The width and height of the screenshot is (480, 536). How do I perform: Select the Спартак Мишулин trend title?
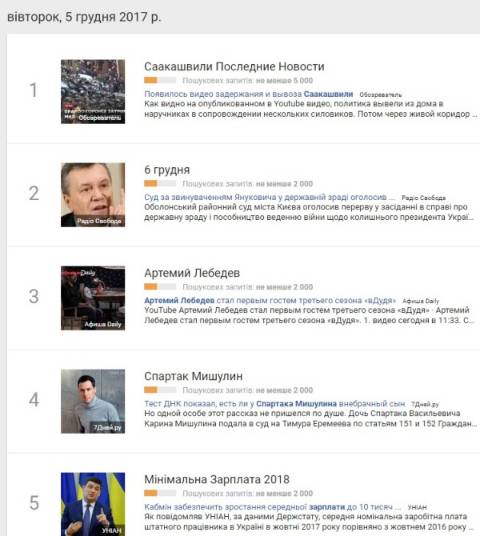pyautogui.click(x=194, y=376)
